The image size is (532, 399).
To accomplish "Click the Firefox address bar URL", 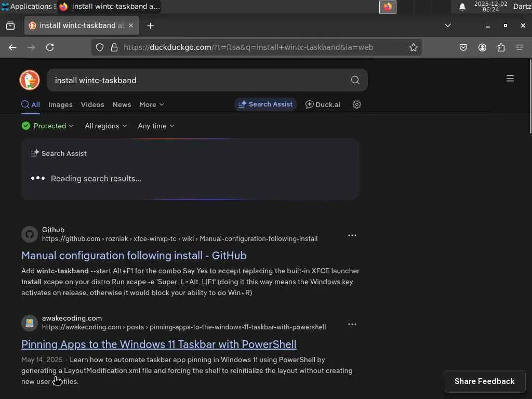I will click(248, 47).
